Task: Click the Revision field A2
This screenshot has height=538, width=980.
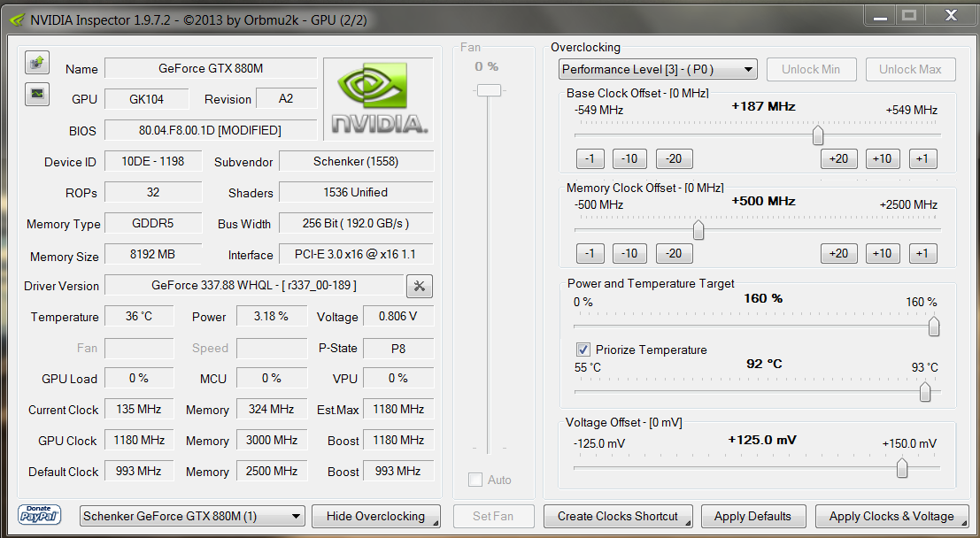Action: [286, 99]
